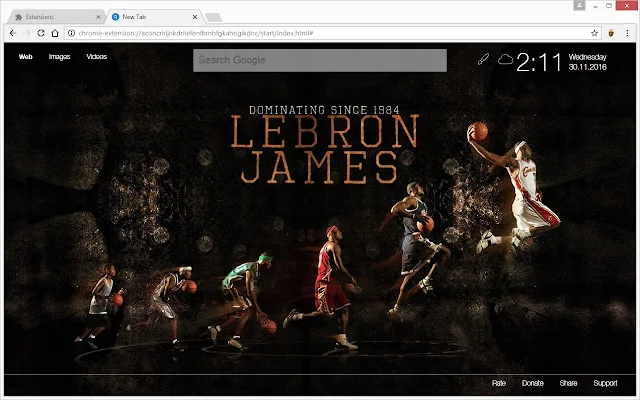Select the Videos search category
This screenshot has height=400, width=640.
(x=97, y=57)
